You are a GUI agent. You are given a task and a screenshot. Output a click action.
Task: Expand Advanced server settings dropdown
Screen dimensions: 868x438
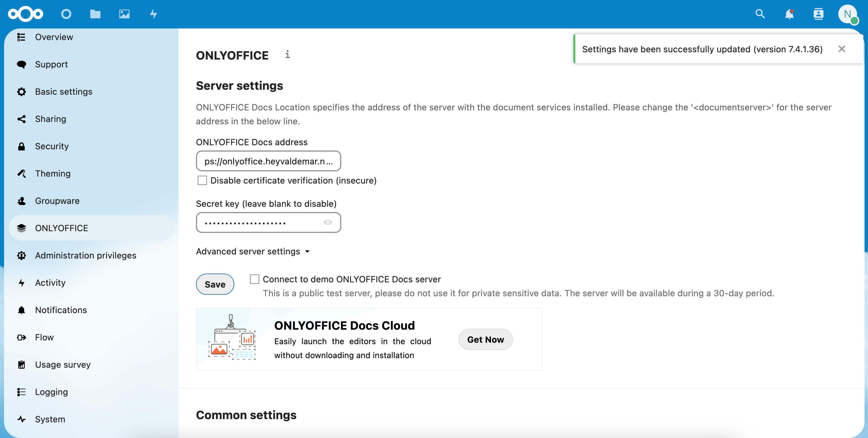253,251
